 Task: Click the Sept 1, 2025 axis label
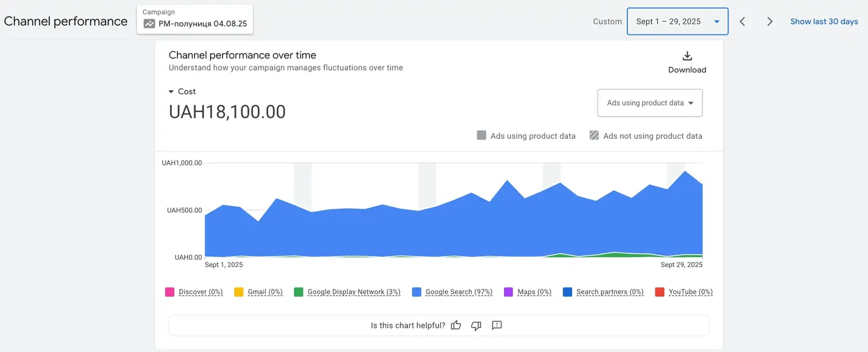[224, 265]
